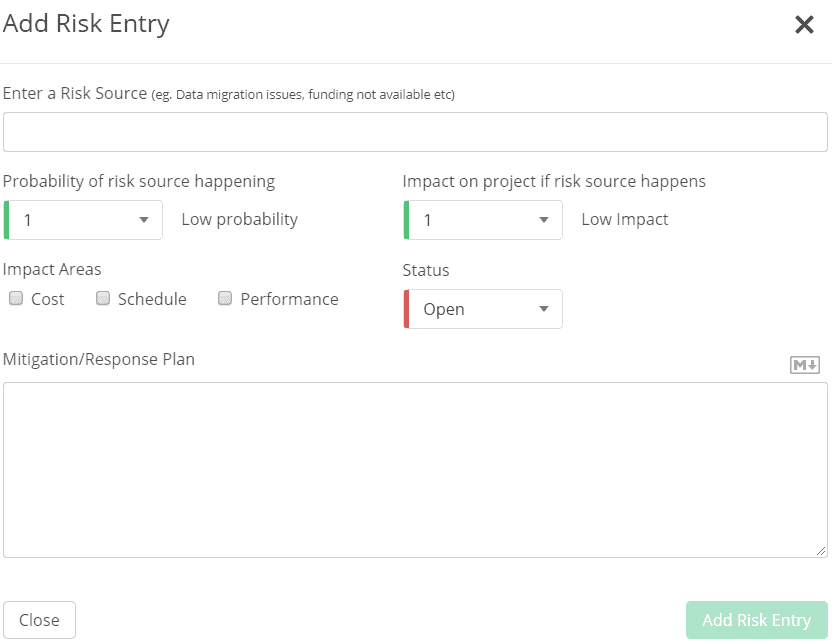Click the Close button
832x644 pixels.
tap(39, 620)
